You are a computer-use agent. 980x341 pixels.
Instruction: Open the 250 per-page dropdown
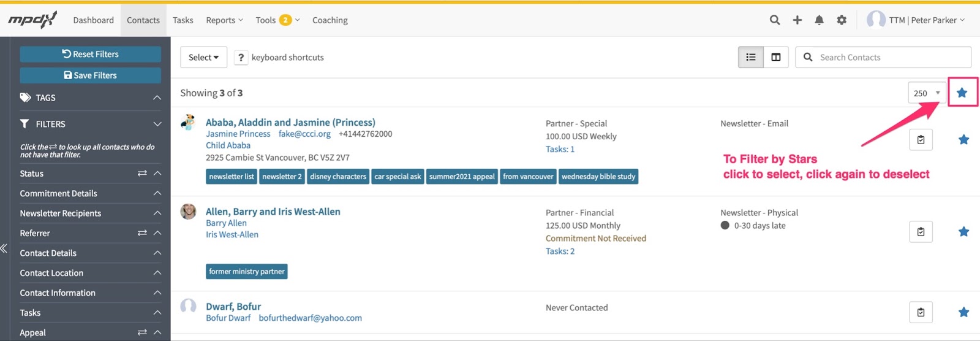(927, 93)
